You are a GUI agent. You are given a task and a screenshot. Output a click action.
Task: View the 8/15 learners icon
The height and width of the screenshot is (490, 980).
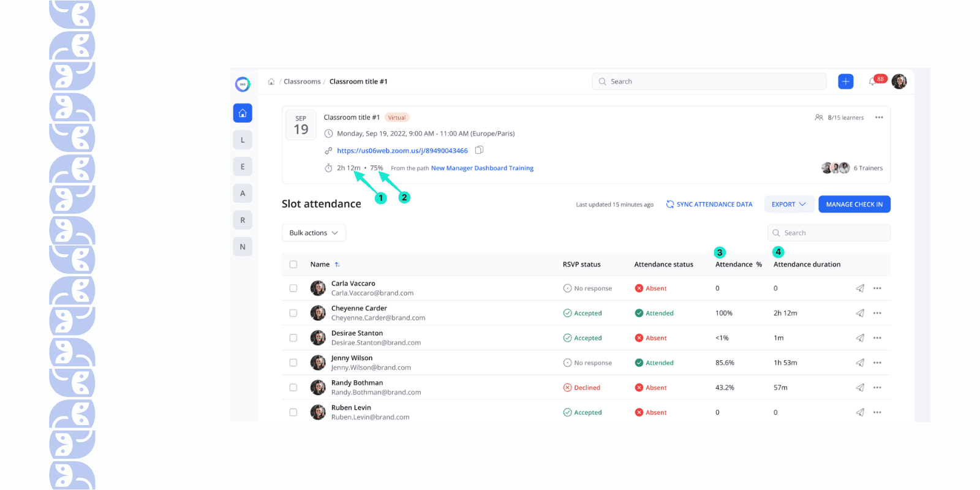pos(819,118)
